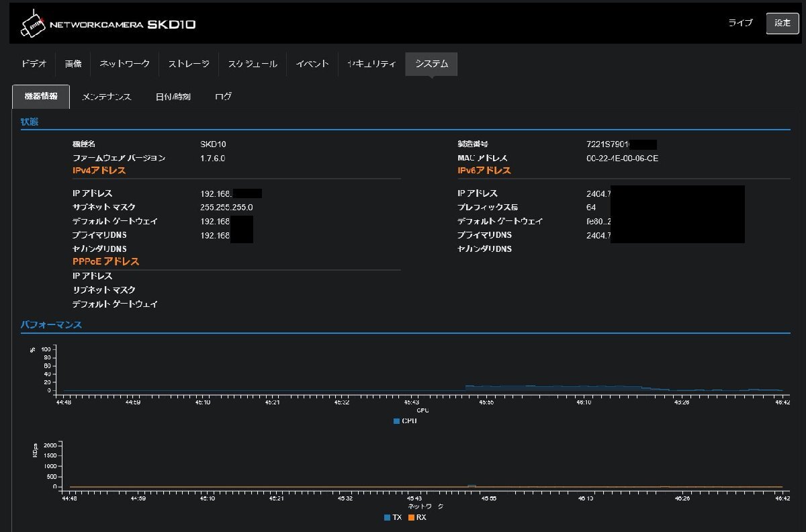This screenshot has width=806, height=532.
Task: Open the イベント tab
Action: [312, 64]
